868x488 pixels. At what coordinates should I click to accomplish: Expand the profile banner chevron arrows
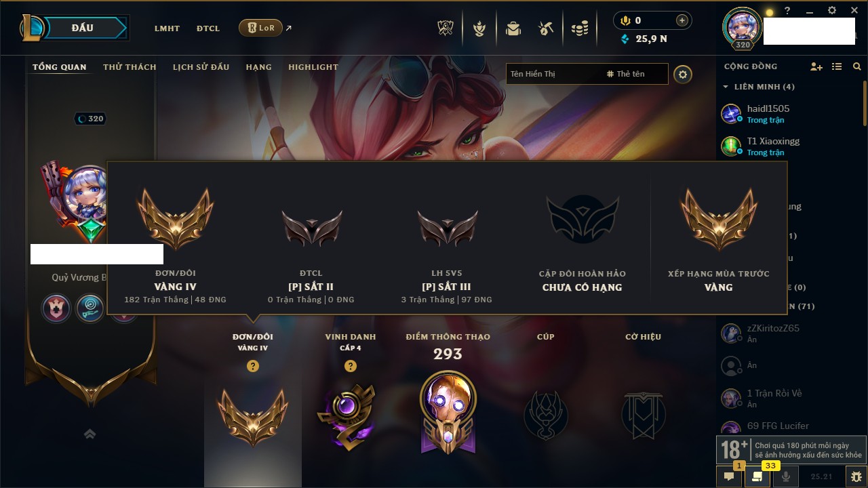pyautogui.click(x=90, y=434)
